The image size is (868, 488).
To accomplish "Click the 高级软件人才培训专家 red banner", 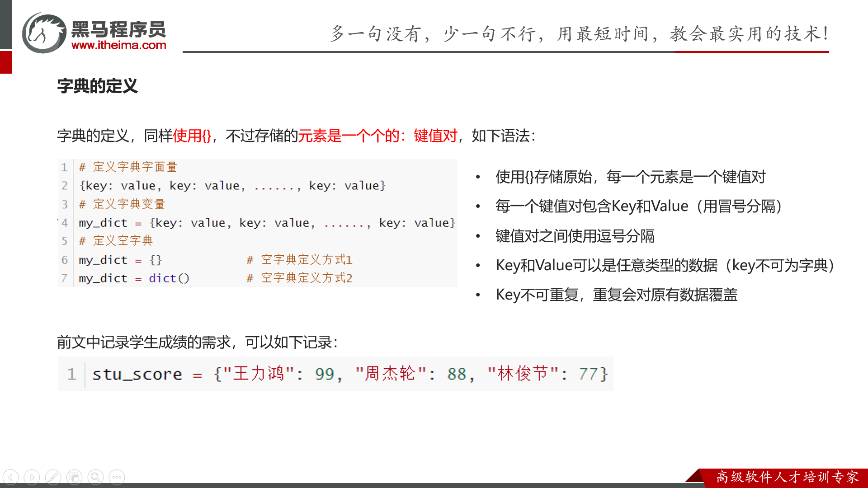I will click(787, 477).
